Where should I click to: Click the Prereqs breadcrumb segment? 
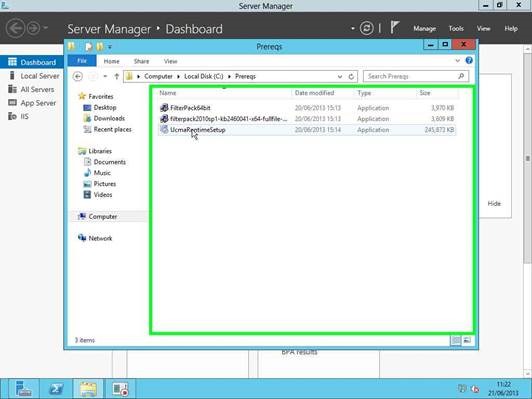point(245,76)
